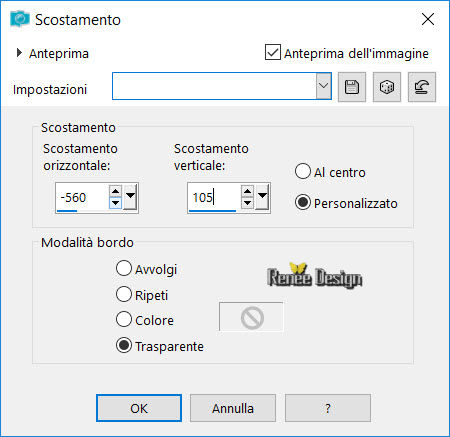The width and height of the screenshot is (450, 437).
Task: Click the randomize parameters dice icon
Action: coord(387,87)
